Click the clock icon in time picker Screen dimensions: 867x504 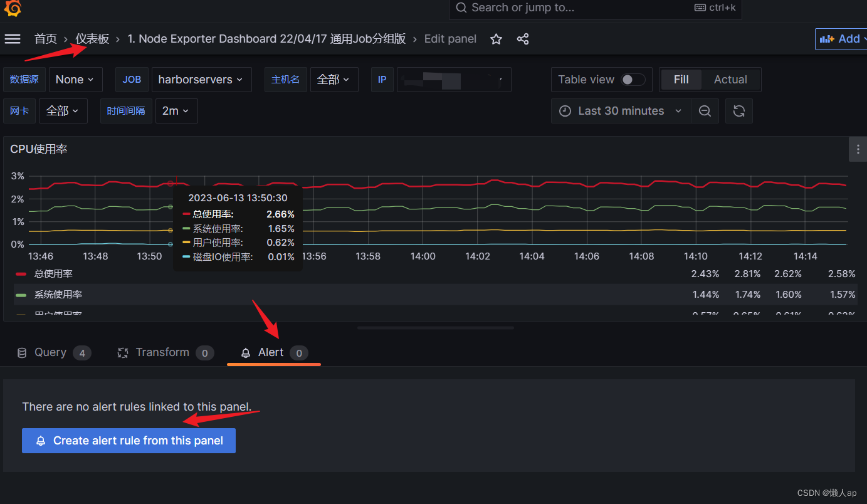(x=565, y=111)
